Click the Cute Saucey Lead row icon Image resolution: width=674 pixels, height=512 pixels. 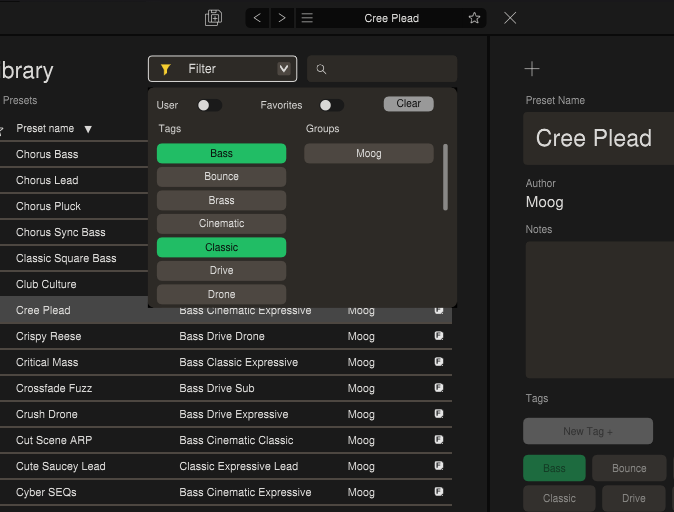(x=438, y=466)
